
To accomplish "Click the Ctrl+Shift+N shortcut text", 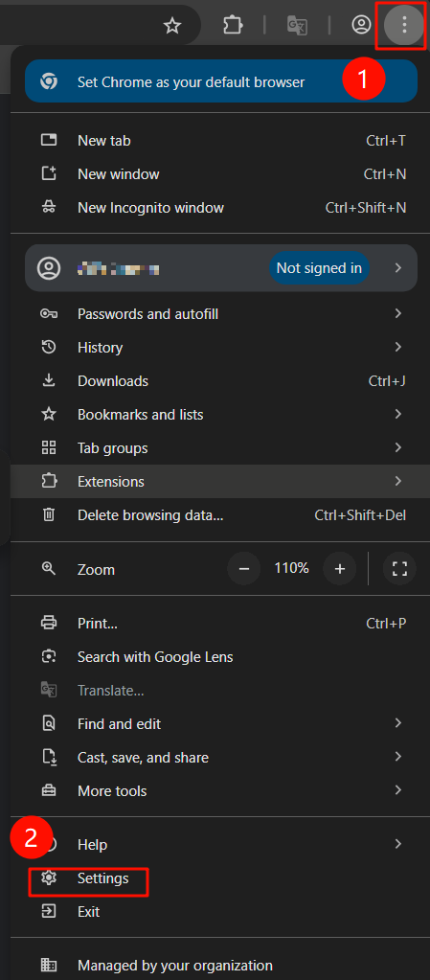I will 366,208.
